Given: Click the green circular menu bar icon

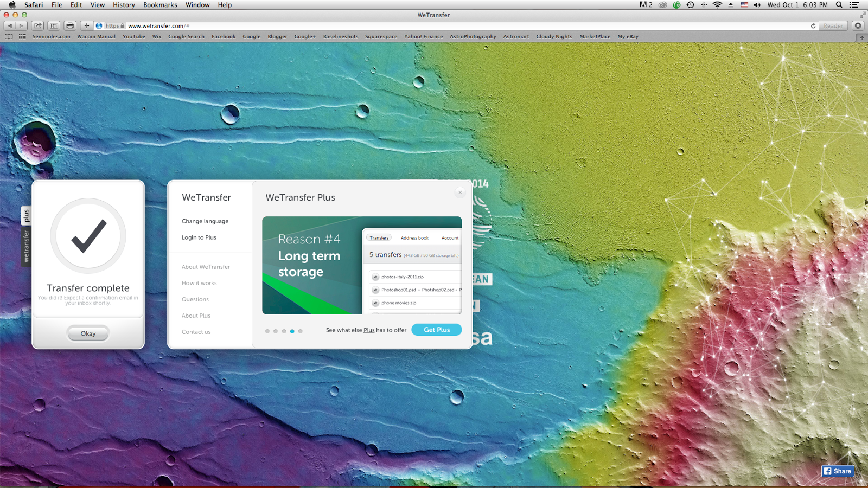Looking at the screenshot, I should pyautogui.click(x=676, y=5).
